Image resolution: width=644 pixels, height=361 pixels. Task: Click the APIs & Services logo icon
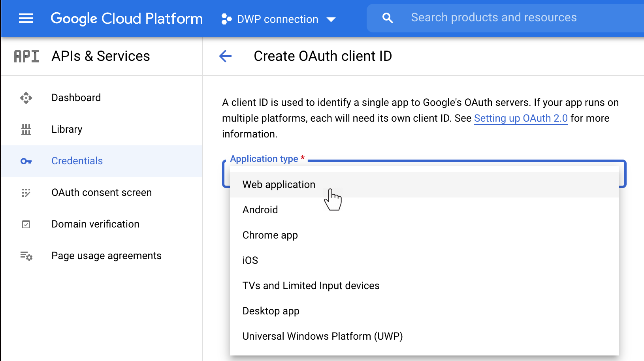tap(26, 56)
